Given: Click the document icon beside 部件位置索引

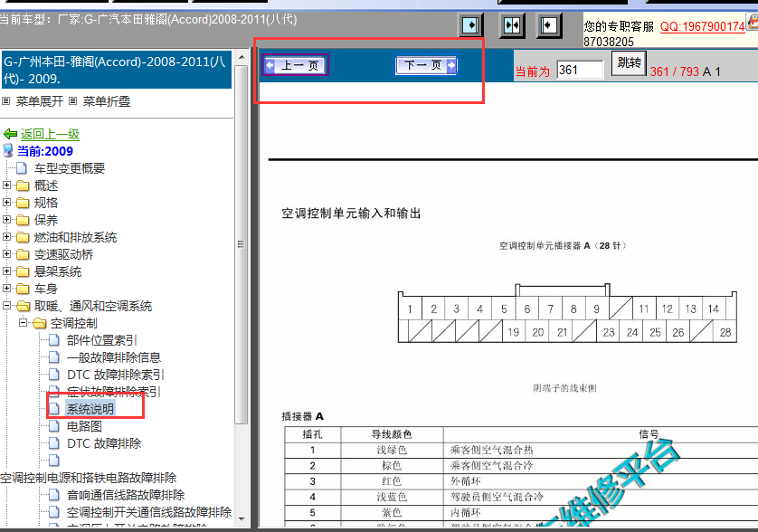Looking at the screenshot, I should coord(54,340).
